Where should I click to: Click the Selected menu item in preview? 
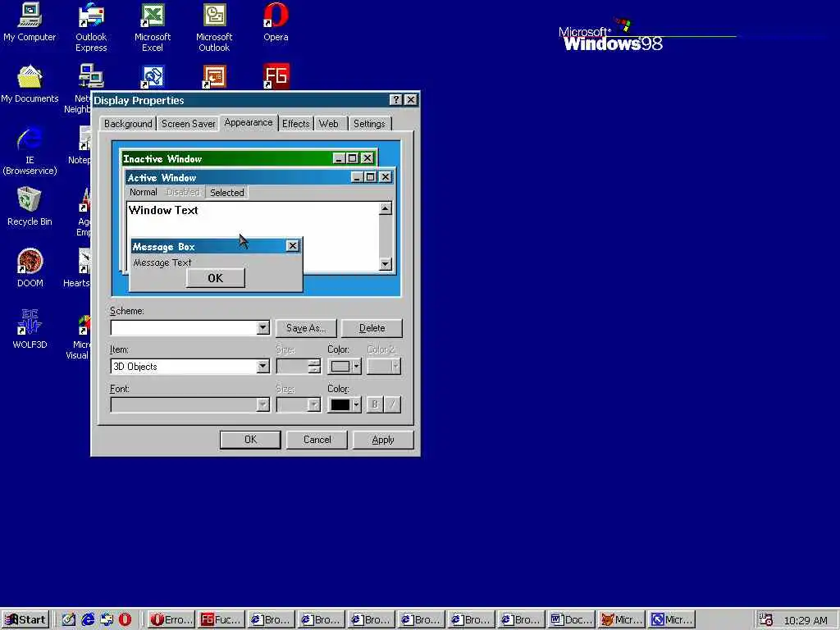(x=226, y=192)
